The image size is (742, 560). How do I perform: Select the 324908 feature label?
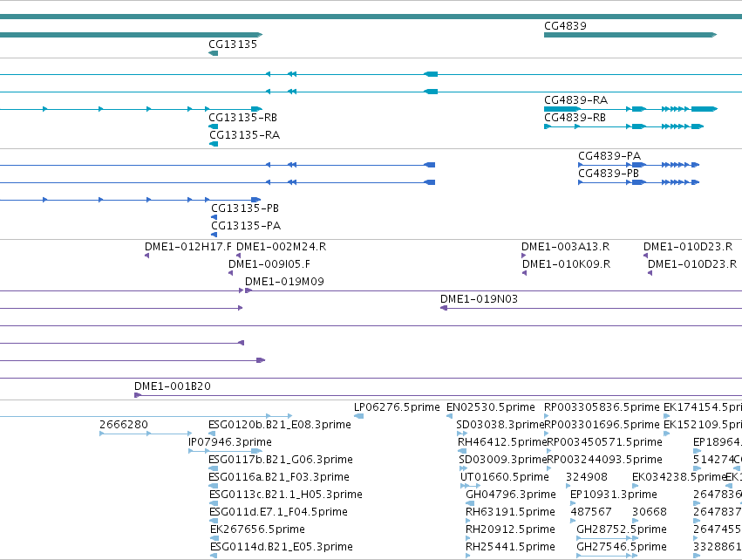tap(586, 477)
